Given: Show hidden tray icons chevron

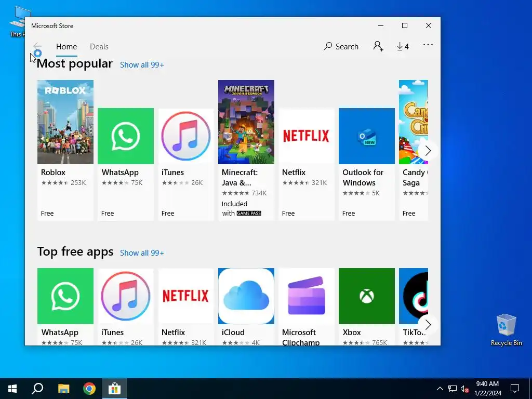Looking at the screenshot, I should pyautogui.click(x=440, y=389).
